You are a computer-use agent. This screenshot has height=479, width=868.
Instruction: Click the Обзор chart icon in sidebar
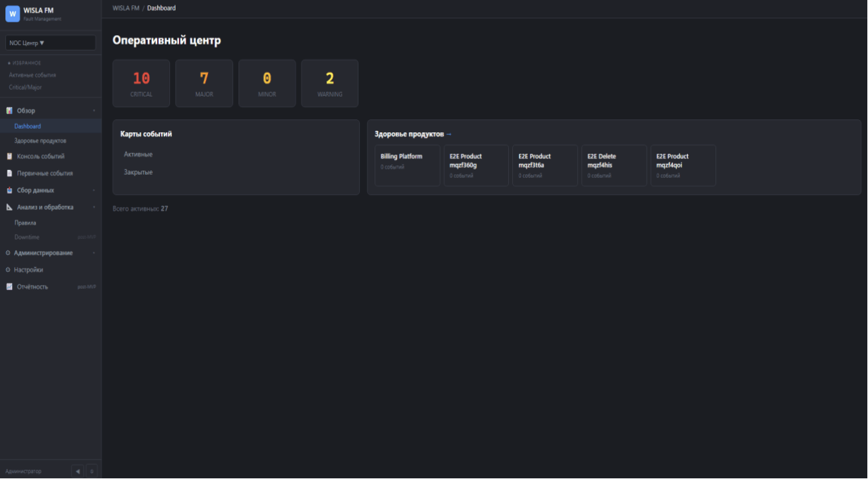tap(9, 111)
